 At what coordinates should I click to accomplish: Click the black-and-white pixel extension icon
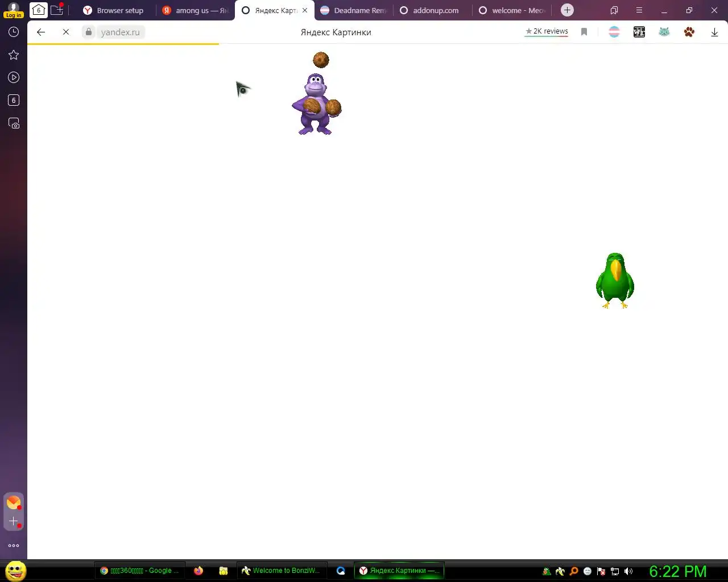click(639, 32)
